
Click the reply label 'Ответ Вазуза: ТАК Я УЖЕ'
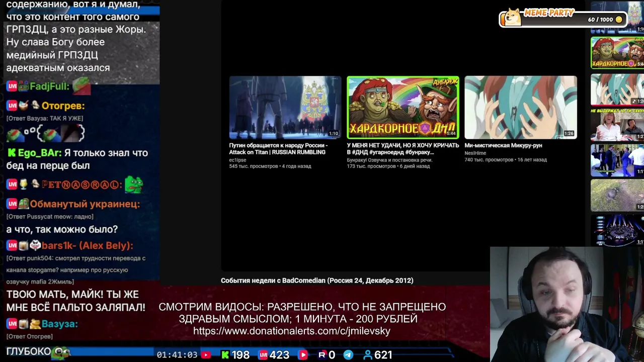pos(45,118)
